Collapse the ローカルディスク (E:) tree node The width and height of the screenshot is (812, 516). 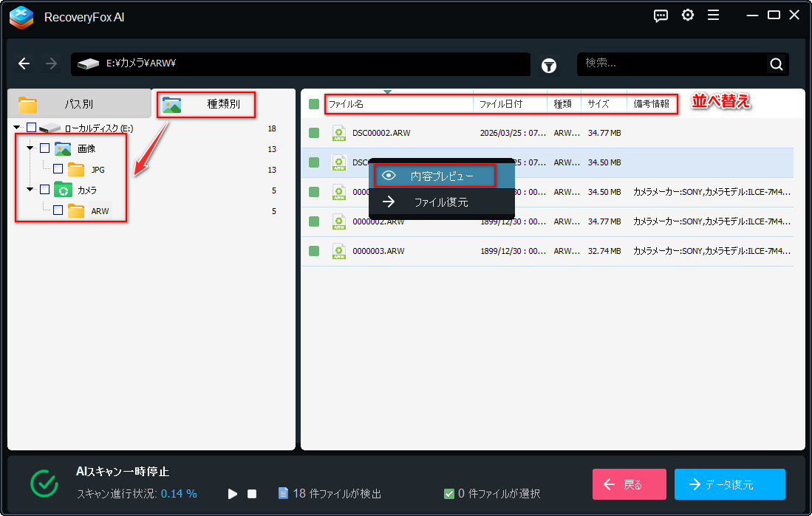(x=17, y=127)
